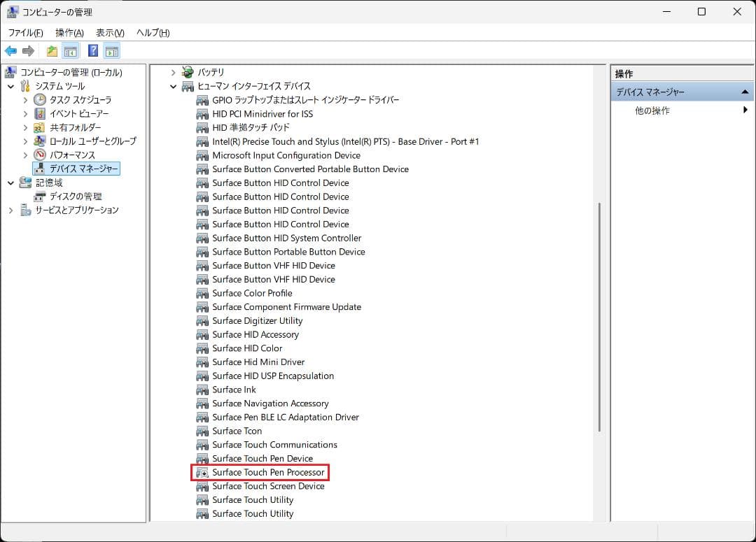The height and width of the screenshot is (542, 756).
Task: Click the device list vertical scrollbar
Action: (599, 317)
